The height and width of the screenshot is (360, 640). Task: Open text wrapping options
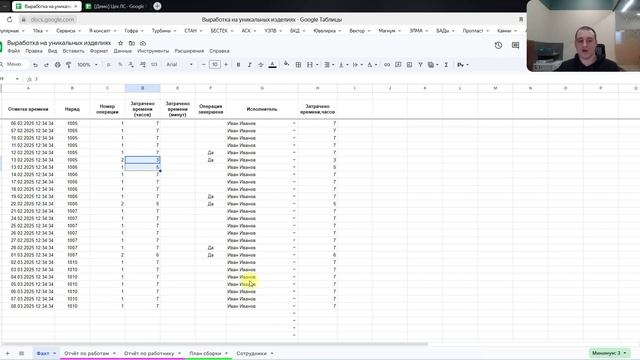point(357,65)
